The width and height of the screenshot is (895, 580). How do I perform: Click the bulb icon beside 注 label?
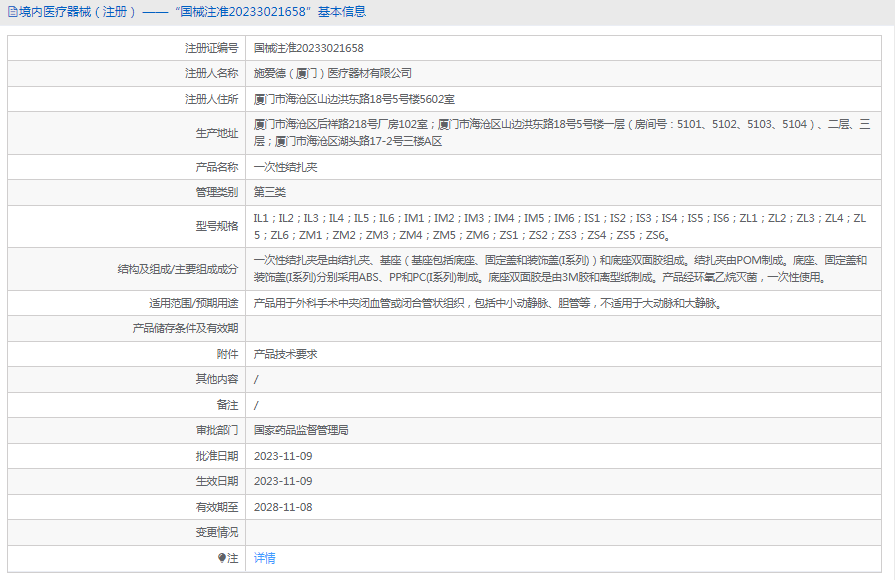(222, 558)
